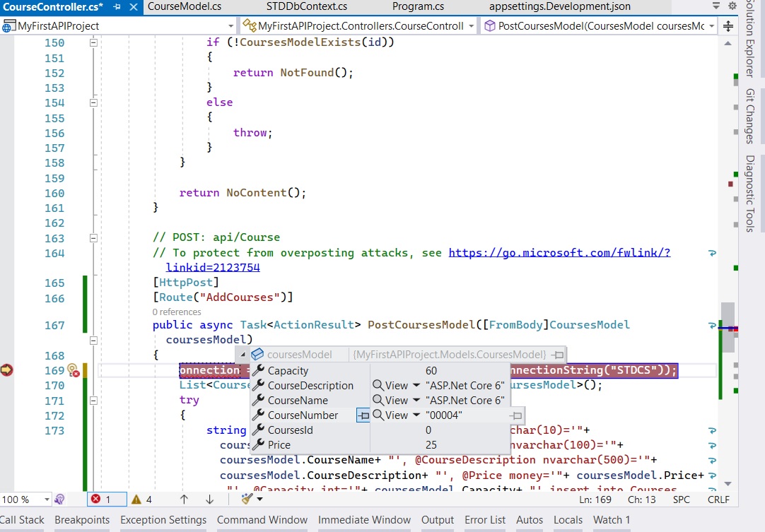Image resolution: width=765 pixels, height=532 pixels.
Task: Open the Call Stack tab
Action: pyautogui.click(x=22, y=520)
